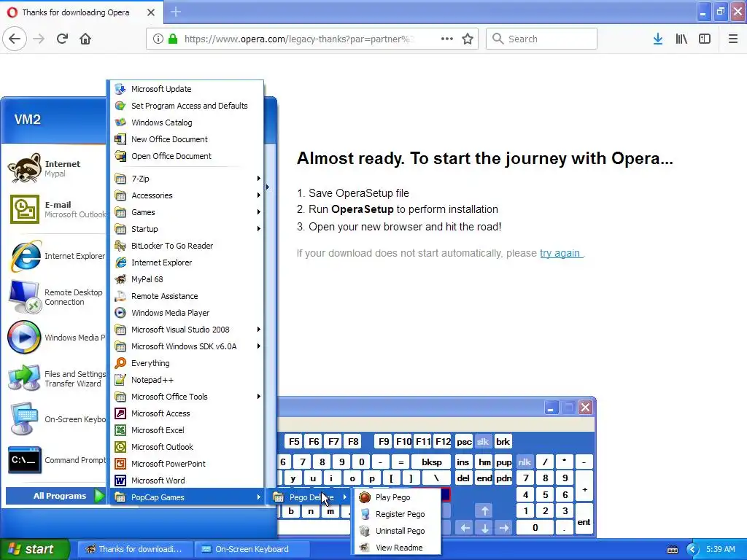Open View Readme for Pego
This screenshot has height=560, width=747.
click(x=398, y=548)
